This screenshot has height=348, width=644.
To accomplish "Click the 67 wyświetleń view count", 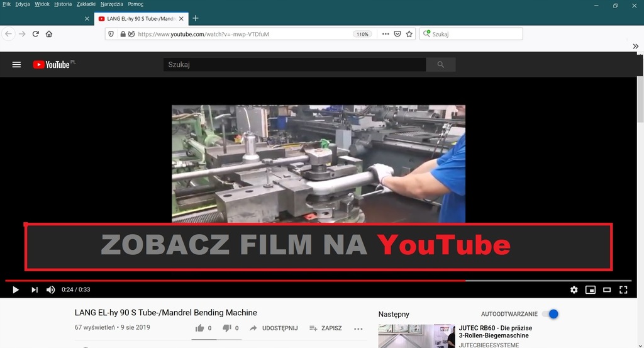I will point(94,327).
